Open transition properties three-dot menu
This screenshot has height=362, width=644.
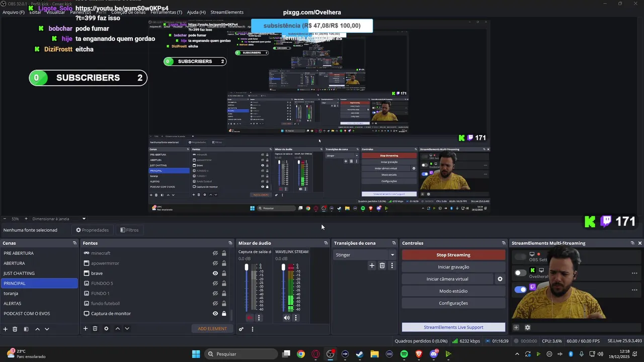392,265
